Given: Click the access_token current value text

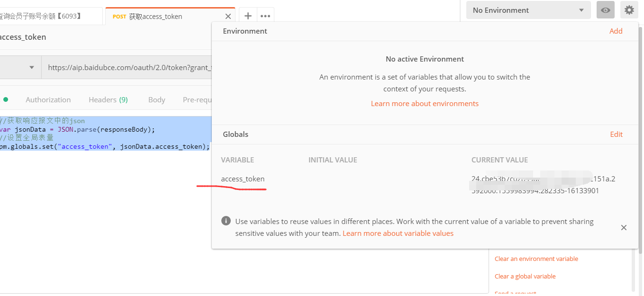Looking at the screenshot, I should [x=544, y=185].
